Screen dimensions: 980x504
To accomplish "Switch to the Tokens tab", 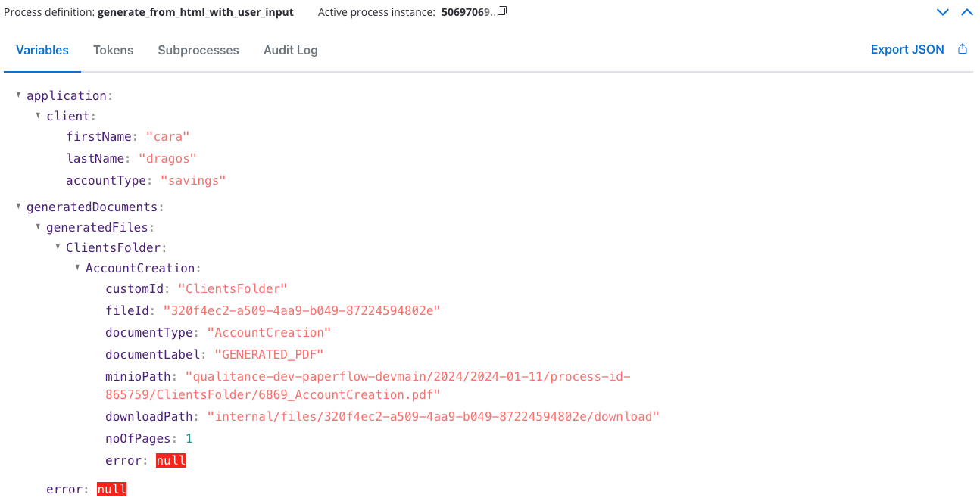I will (x=113, y=50).
